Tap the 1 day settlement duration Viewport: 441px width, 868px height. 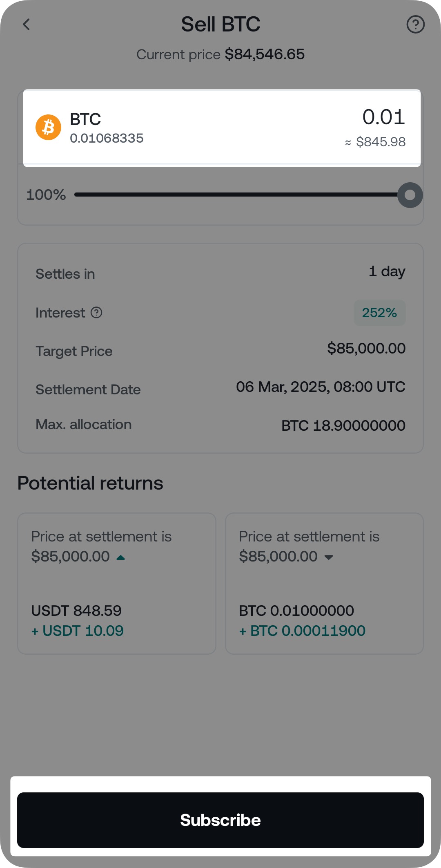click(x=387, y=271)
